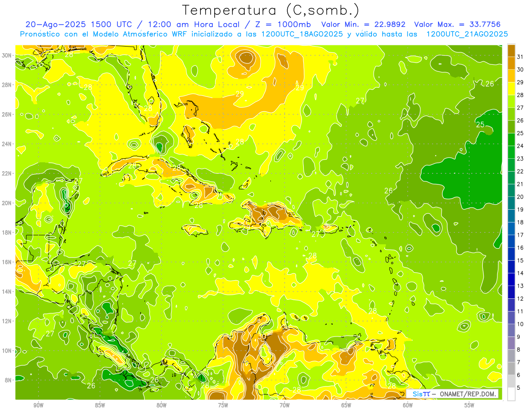Click the yellow legend swatch between 28 and 29
The height and width of the screenshot is (411, 532).
[511, 89]
